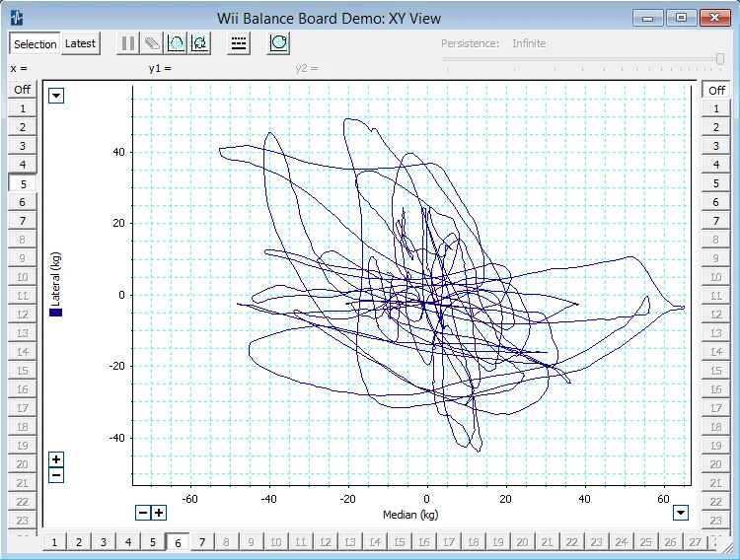740x560 pixels.
Task: Click channel 3 button in left column
Action: click(x=22, y=146)
